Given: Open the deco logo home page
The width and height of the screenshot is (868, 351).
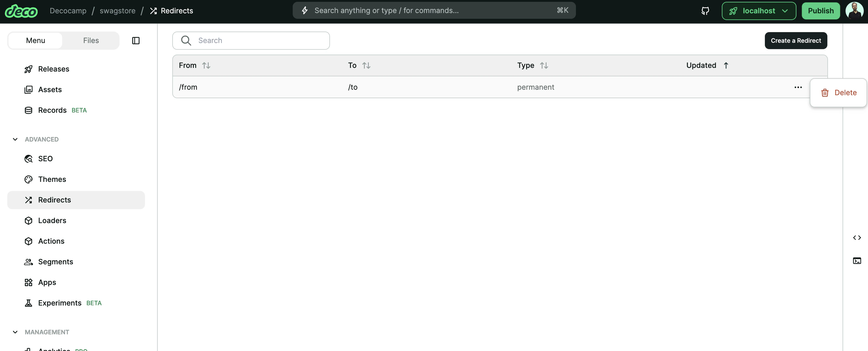Looking at the screenshot, I should 21,10.
